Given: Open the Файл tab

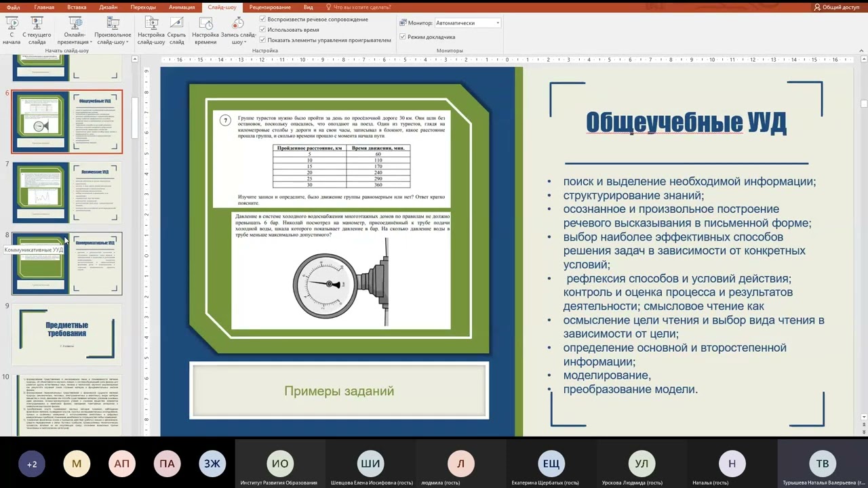Looking at the screenshot, I should [13, 7].
